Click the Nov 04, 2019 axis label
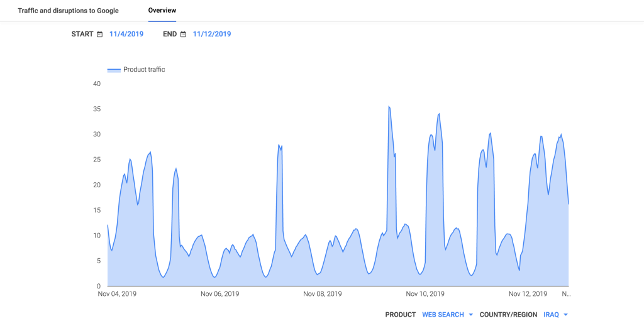This screenshot has width=644, height=333. tap(117, 293)
